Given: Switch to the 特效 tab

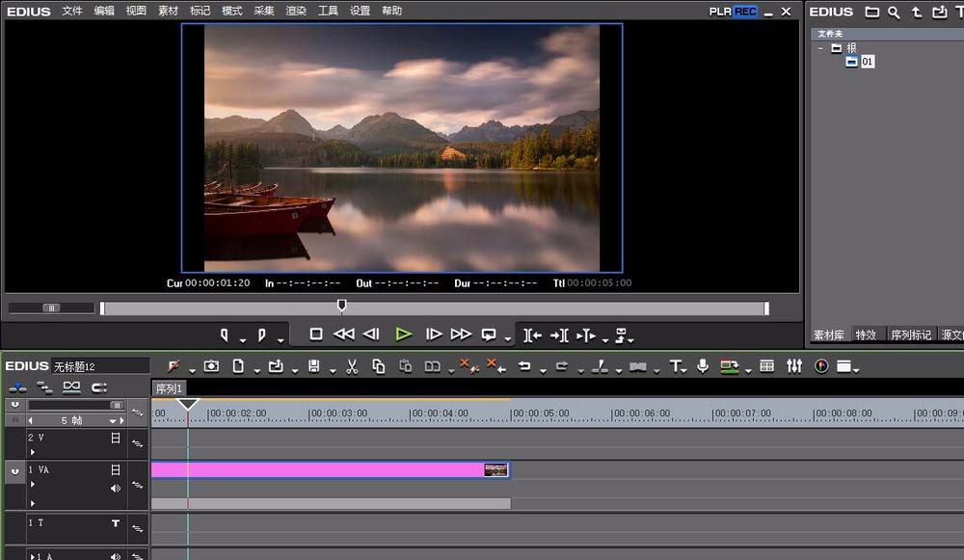Looking at the screenshot, I should click(x=866, y=335).
